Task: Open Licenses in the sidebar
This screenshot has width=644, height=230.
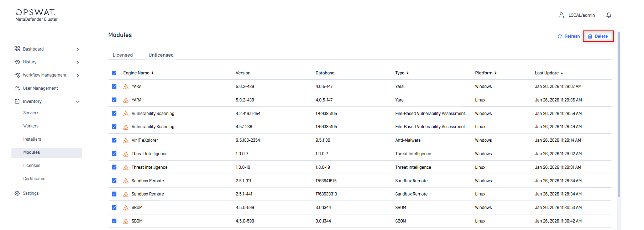Action: [x=32, y=166]
